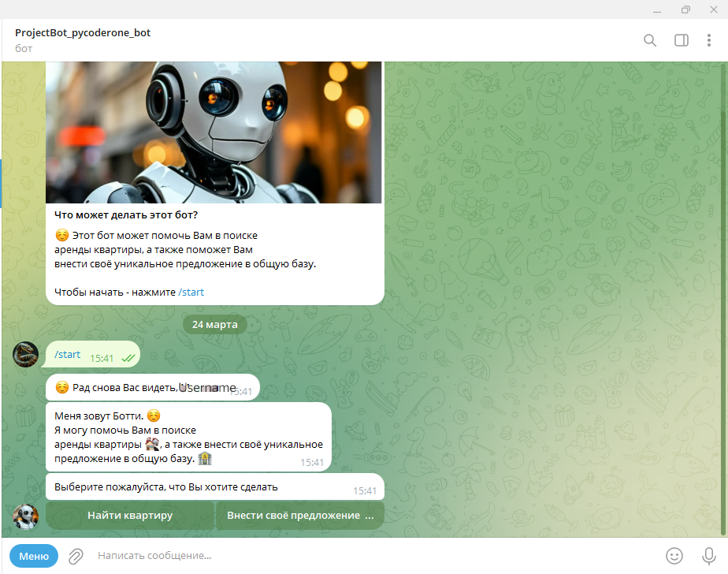Click the 24 марта date badge
This screenshot has width=728, height=574.
[214, 324]
